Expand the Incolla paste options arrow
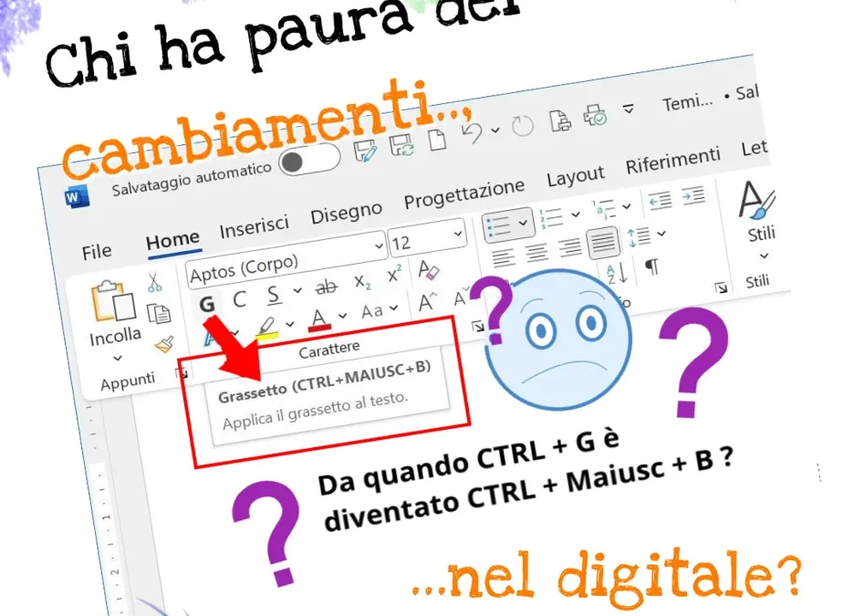 (117, 358)
